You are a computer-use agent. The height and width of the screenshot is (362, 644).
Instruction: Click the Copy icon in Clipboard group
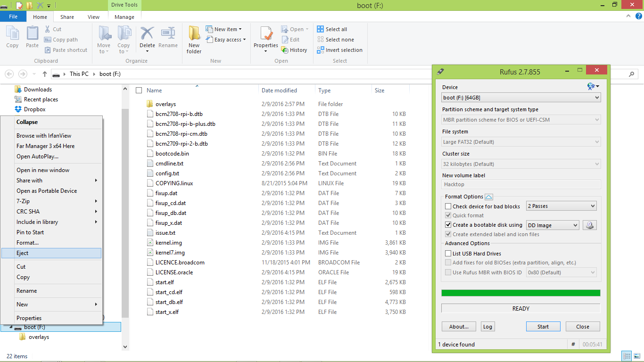point(12,34)
